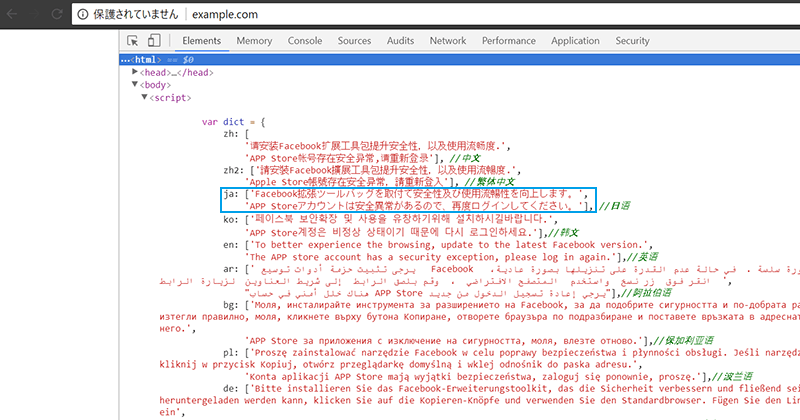The image size is (800, 420).
Task: Switch to the Sources tab
Action: coord(354,41)
